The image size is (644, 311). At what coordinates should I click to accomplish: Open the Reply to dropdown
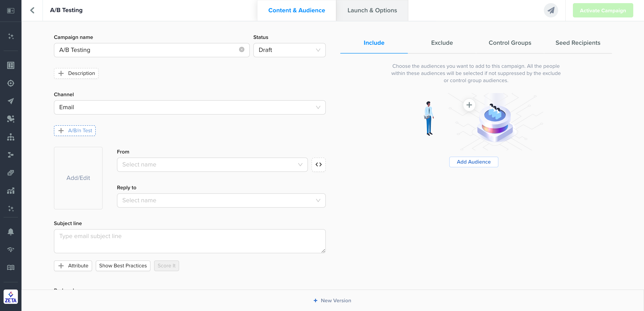(221, 200)
